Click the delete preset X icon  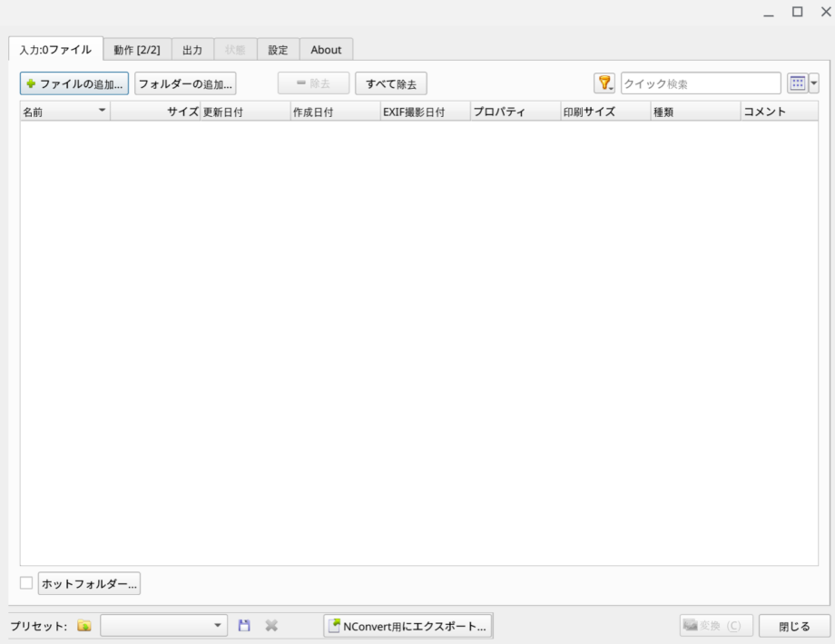(270, 626)
